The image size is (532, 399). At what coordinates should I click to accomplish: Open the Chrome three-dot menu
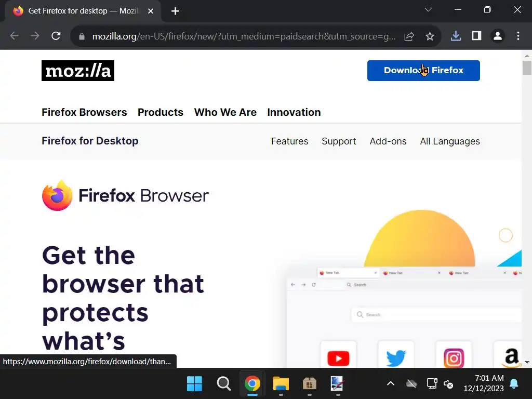click(x=518, y=36)
